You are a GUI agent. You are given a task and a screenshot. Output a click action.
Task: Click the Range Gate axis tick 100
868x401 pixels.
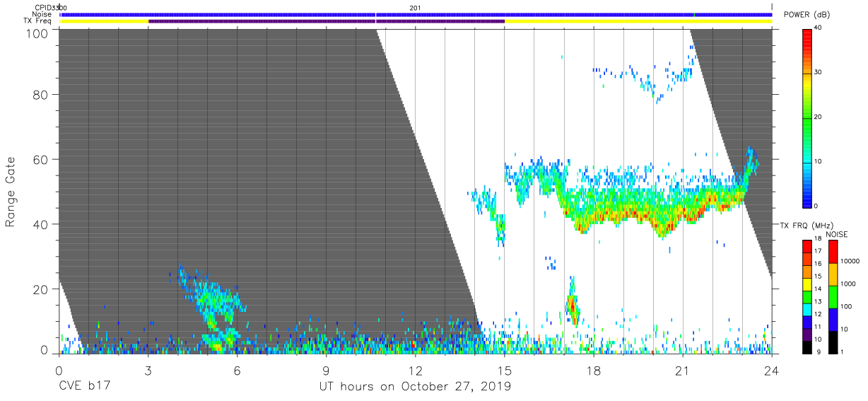point(37,33)
